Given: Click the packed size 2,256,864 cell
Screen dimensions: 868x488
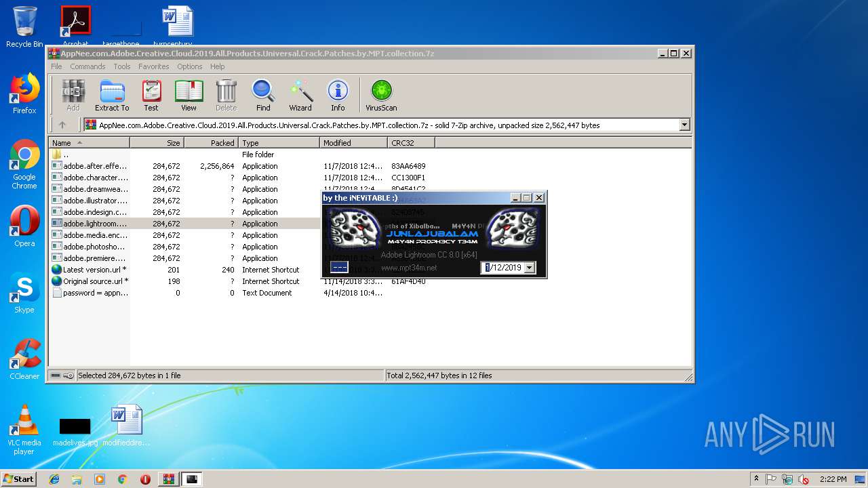Looking at the screenshot, I should 217,166.
